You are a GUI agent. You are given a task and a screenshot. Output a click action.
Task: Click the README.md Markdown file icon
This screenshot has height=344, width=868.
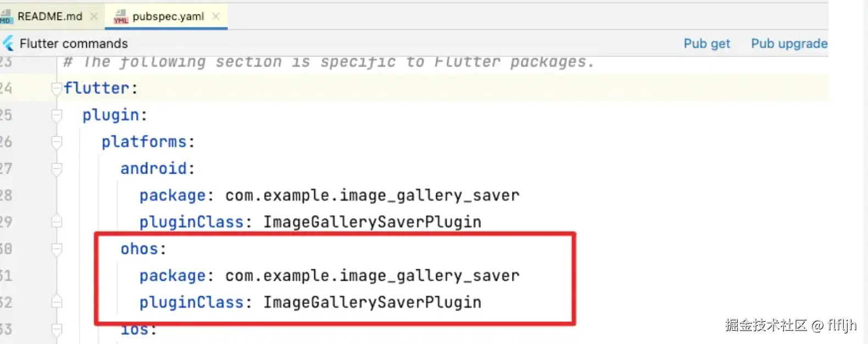pos(6,17)
